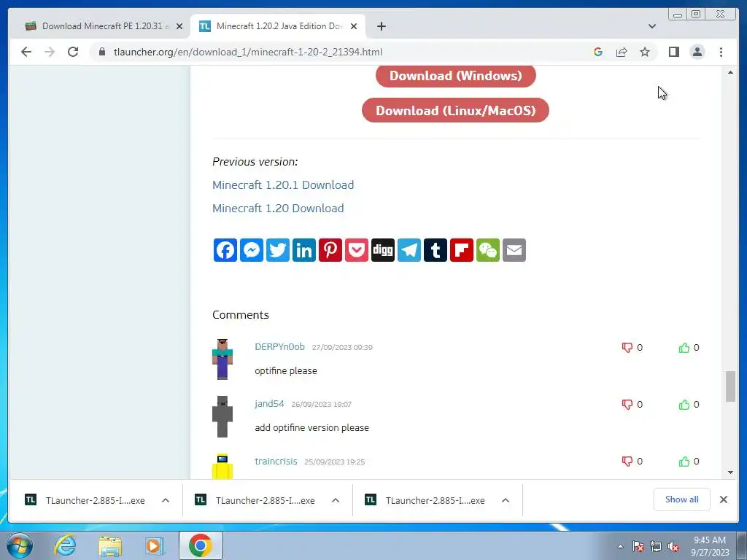Screen dimensions: 747x560
Task: Select Minecraft 1.20.2 Java Edition tab
Action: click(x=278, y=26)
